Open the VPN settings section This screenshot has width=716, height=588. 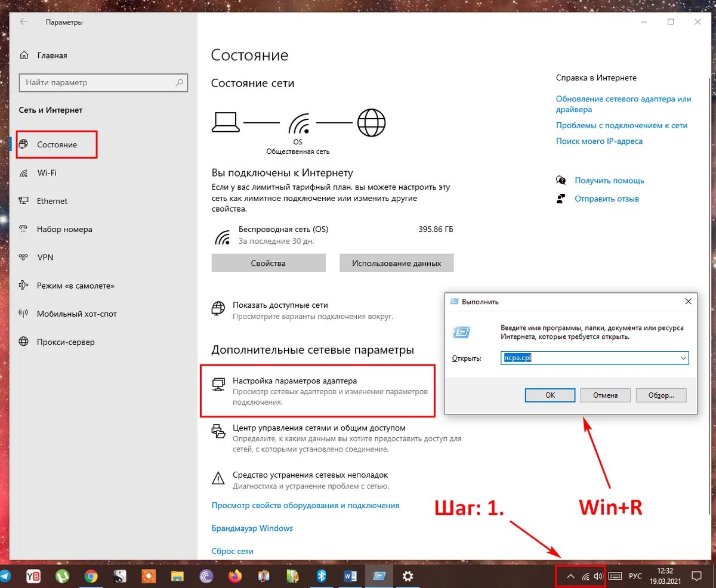45,257
